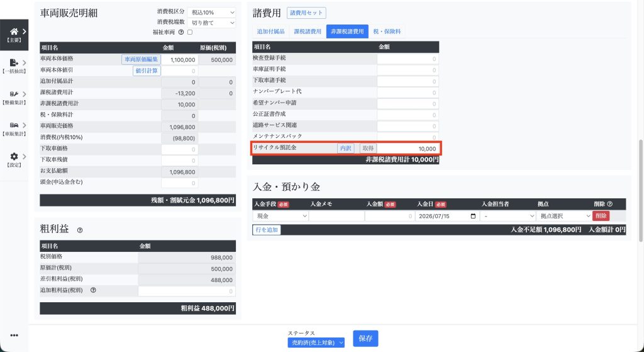The height and width of the screenshot is (352, 644).
Task: Click the 追加粗利益(税別) input field
Action: 186,291
